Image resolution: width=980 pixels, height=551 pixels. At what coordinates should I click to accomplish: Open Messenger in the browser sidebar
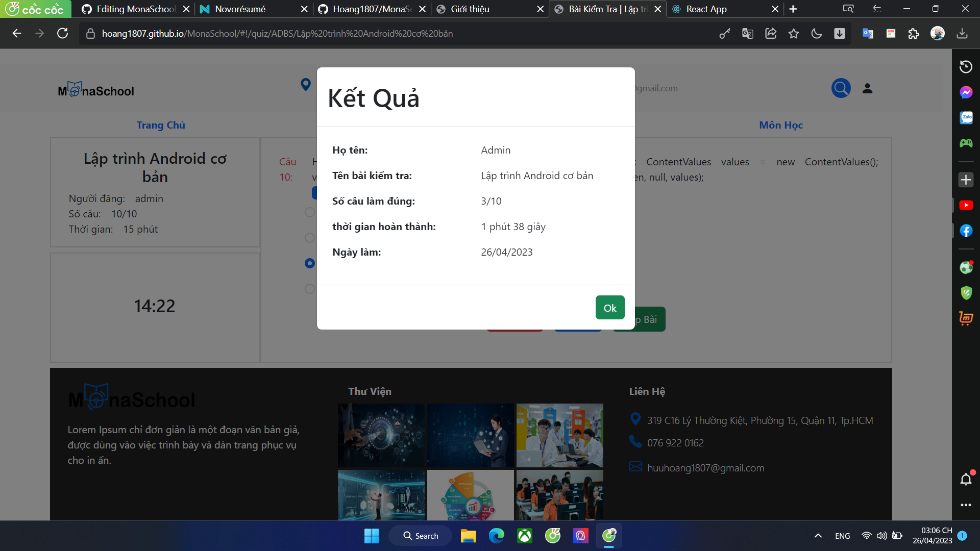[966, 92]
